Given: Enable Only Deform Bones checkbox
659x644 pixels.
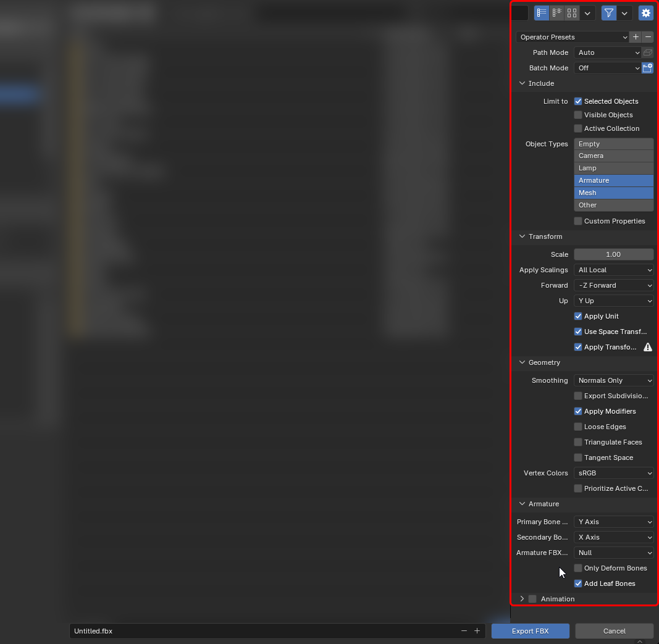Looking at the screenshot, I should tap(578, 569).
